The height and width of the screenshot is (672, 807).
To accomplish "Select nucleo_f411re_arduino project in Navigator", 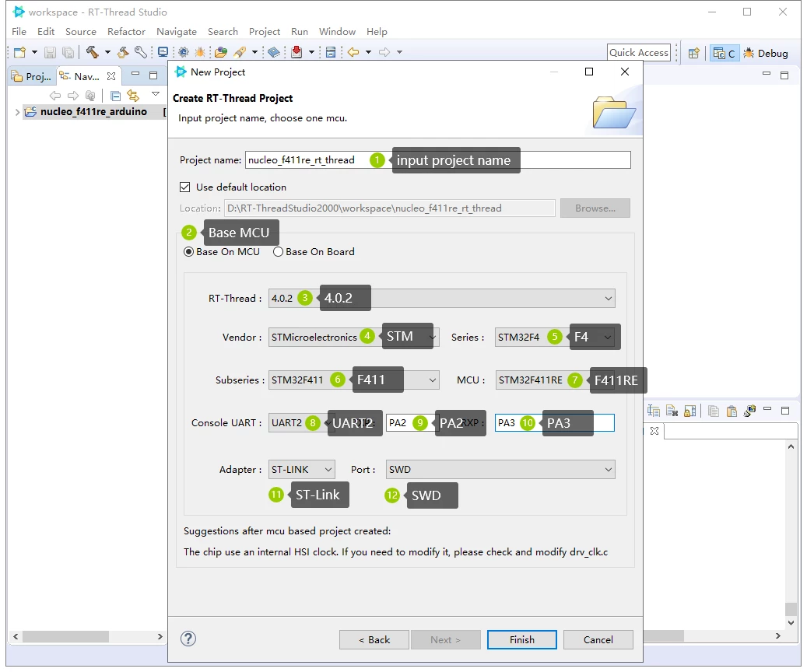I will pos(93,112).
